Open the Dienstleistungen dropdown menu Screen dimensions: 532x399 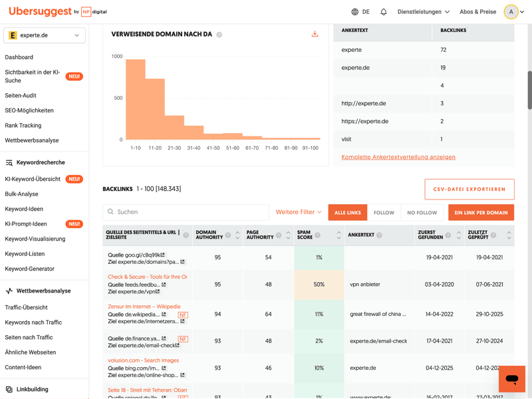pyautogui.click(x=423, y=12)
